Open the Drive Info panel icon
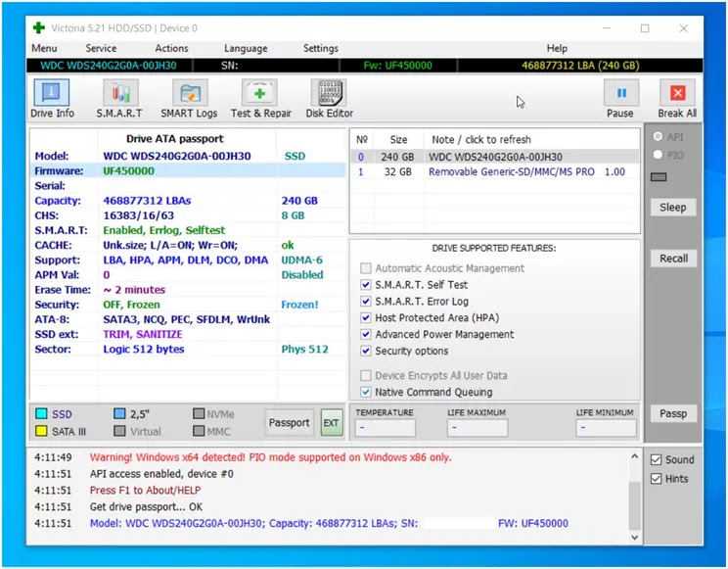This screenshot has width=728, height=569. click(52, 92)
